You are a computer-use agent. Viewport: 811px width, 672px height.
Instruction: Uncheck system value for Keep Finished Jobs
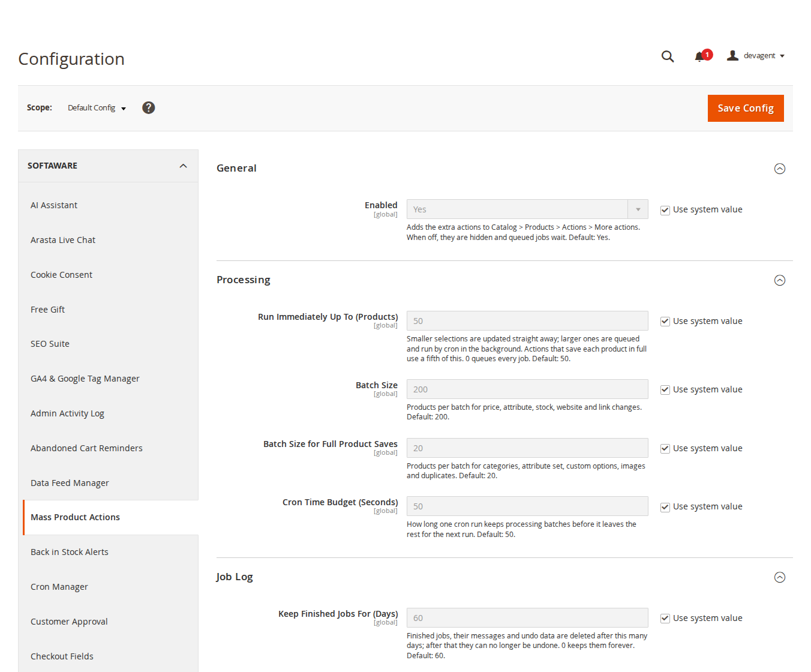[x=665, y=619]
